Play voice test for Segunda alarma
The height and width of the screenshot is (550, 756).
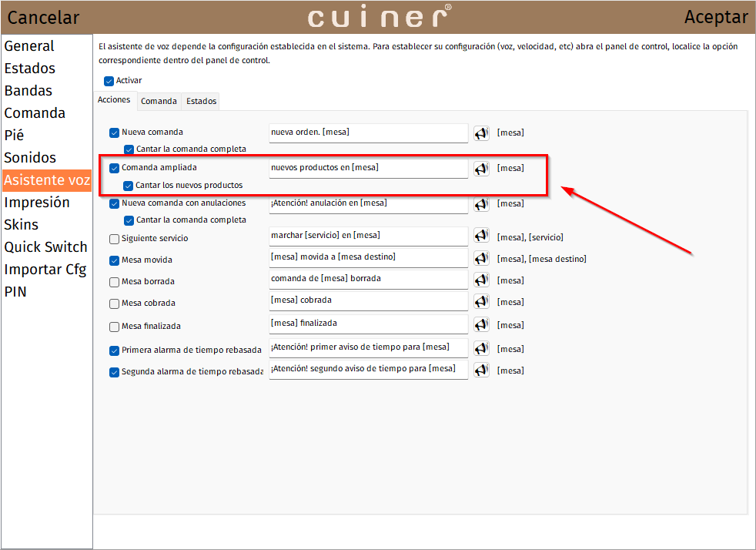(x=481, y=370)
